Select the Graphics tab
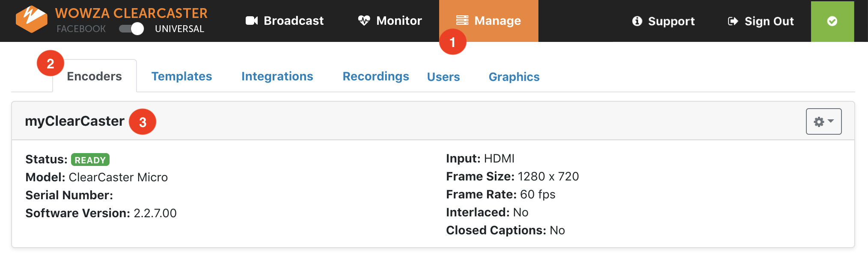Image resolution: width=868 pixels, height=260 pixels. click(514, 77)
